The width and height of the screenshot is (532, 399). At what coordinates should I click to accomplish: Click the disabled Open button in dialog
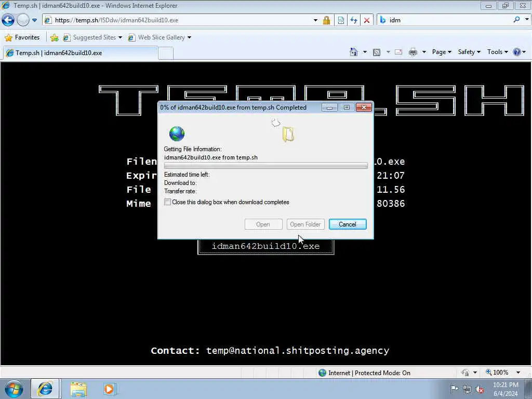(x=263, y=224)
